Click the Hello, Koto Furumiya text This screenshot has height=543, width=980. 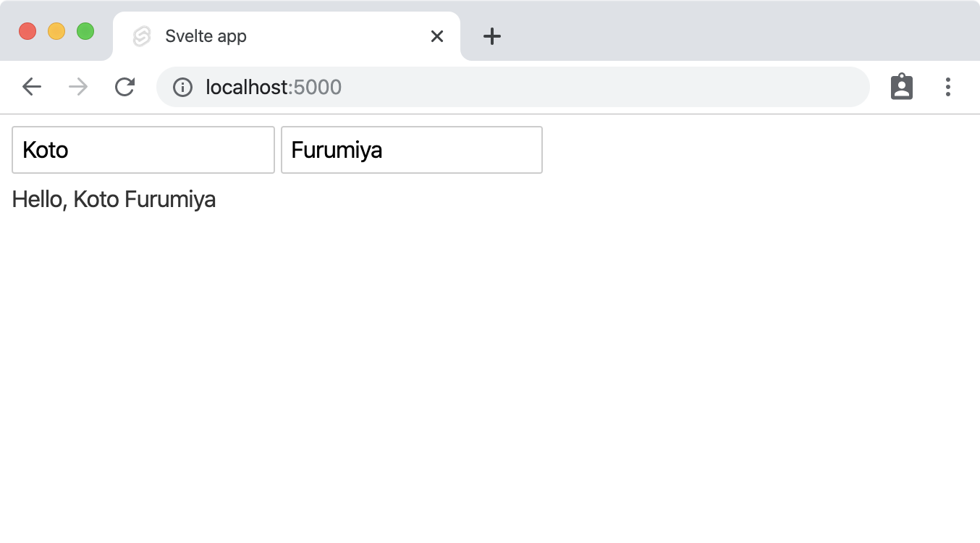114,199
